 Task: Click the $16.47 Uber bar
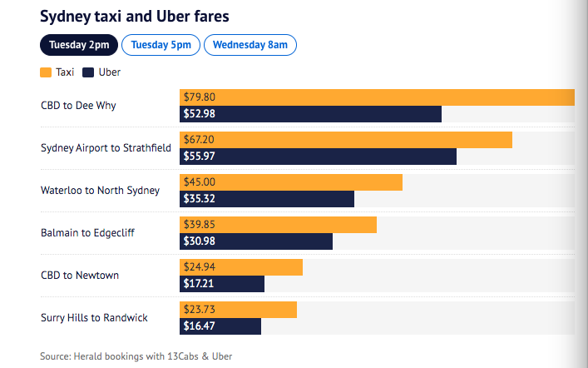point(220,326)
